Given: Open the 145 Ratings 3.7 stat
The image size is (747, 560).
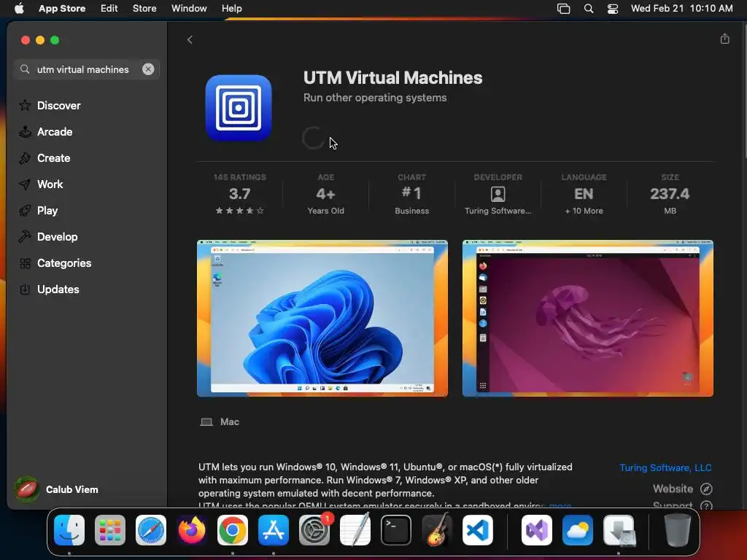Looking at the screenshot, I should (239, 195).
